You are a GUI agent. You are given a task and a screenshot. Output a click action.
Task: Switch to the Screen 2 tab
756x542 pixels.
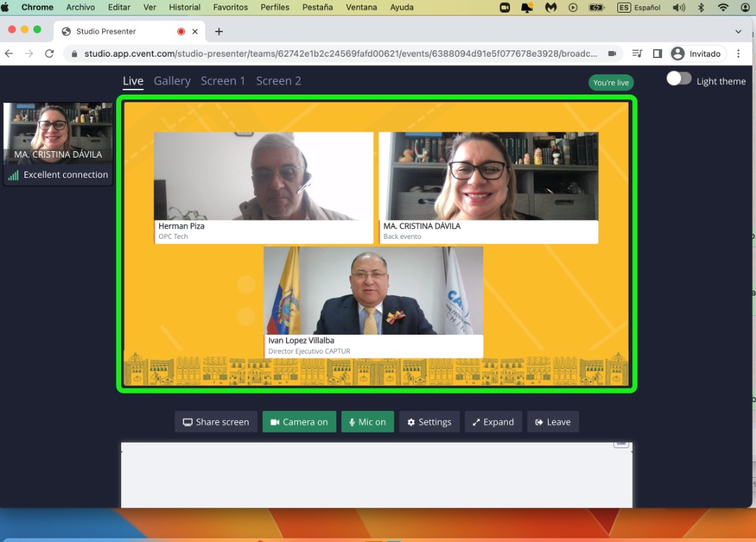279,81
